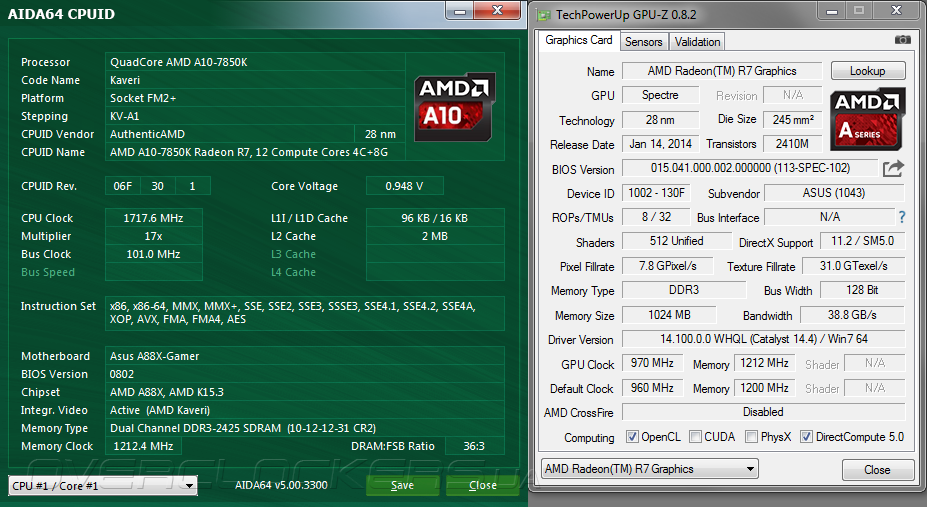Click the Shaders value 512 Unified
The height and width of the screenshot is (507, 927).
(x=676, y=241)
